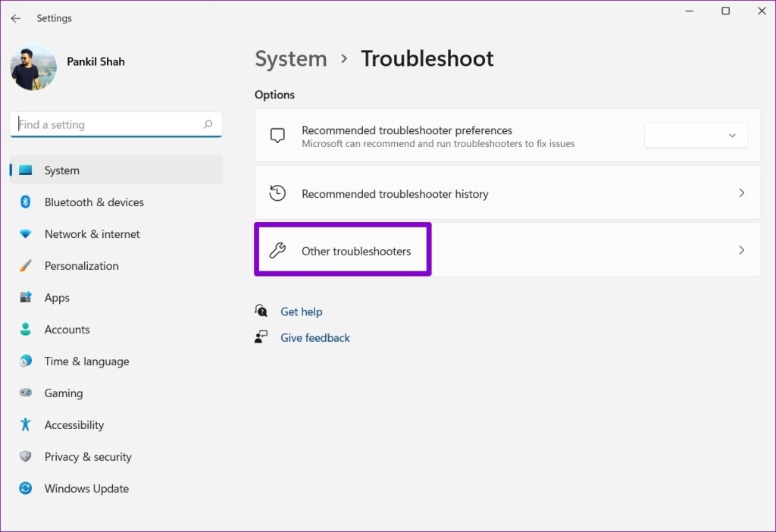The height and width of the screenshot is (532, 776).
Task: Select the Gaming Xbox icon
Action: pos(26,393)
